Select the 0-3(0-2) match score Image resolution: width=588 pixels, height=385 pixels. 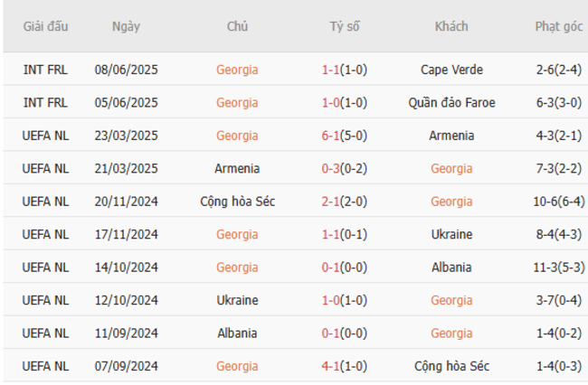point(344,169)
